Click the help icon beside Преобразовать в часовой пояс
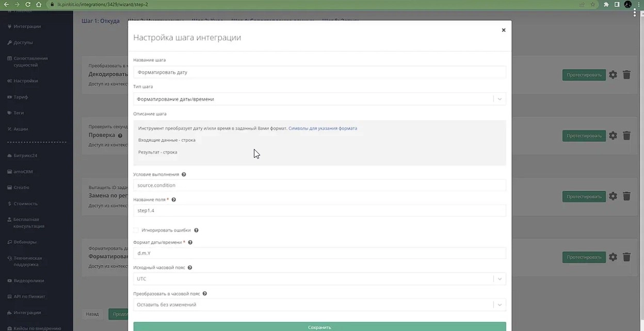 tap(205, 294)
